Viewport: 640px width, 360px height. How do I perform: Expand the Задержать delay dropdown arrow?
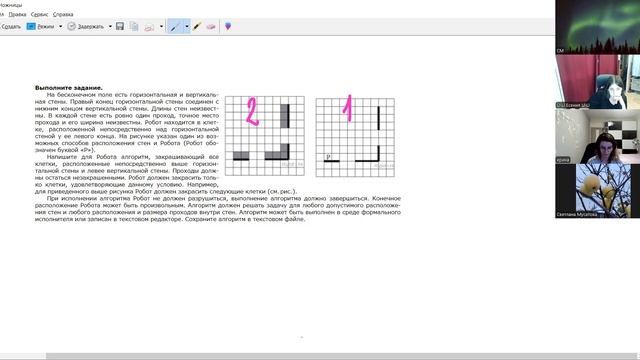(x=110, y=27)
